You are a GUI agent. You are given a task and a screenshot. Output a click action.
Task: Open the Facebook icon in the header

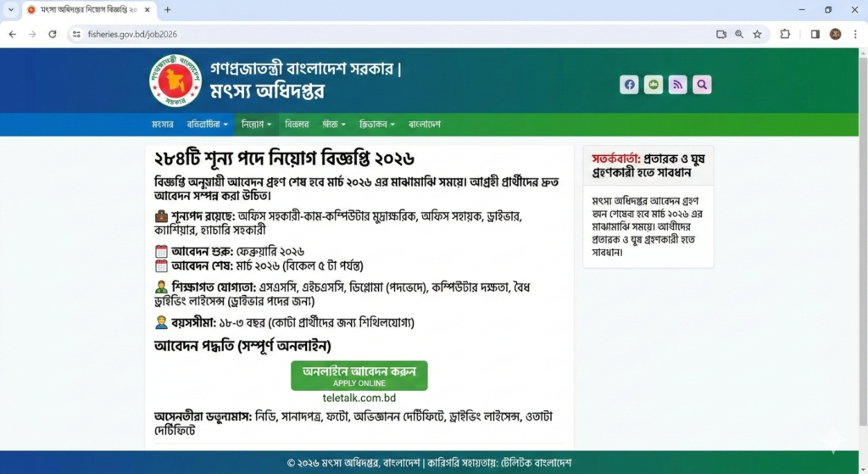coord(630,85)
